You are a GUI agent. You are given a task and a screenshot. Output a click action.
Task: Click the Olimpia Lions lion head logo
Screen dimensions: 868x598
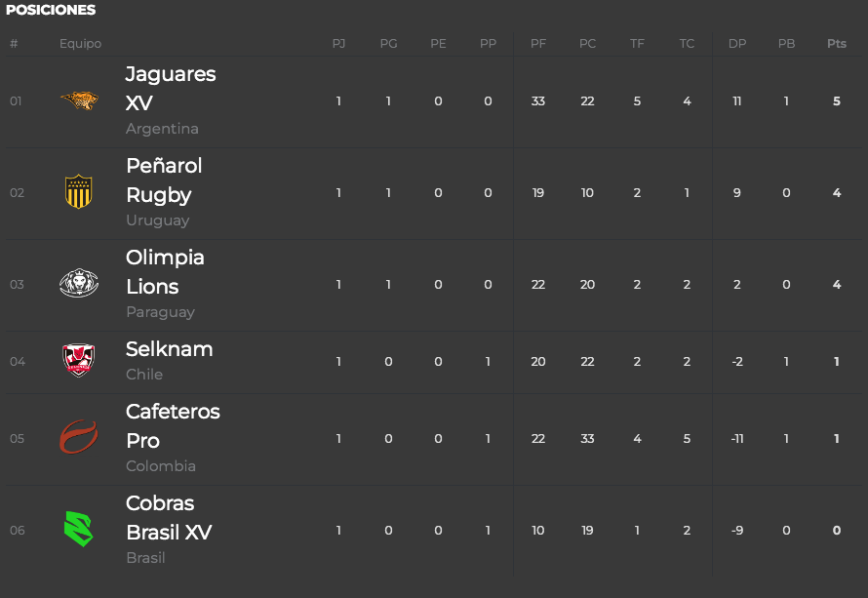79,283
